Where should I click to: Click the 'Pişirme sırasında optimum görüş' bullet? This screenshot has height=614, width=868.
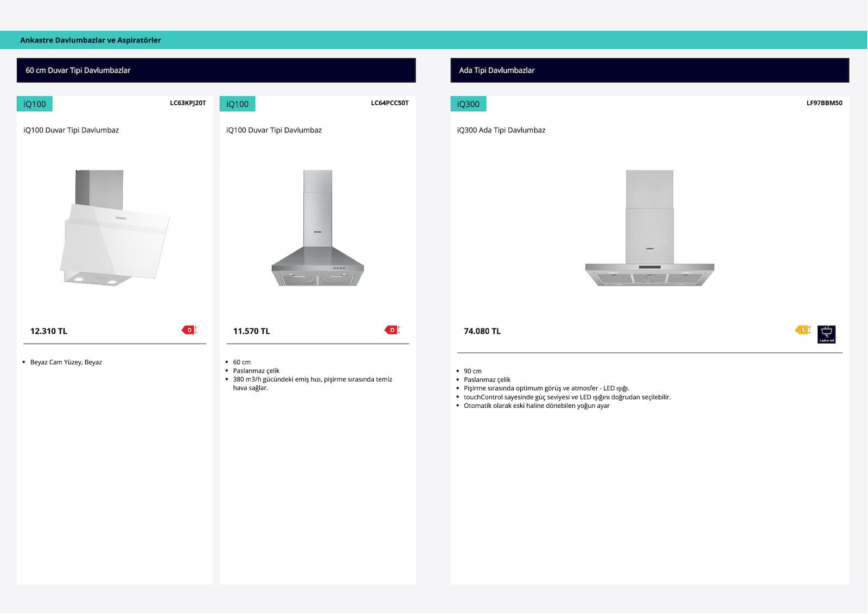[546, 389]
